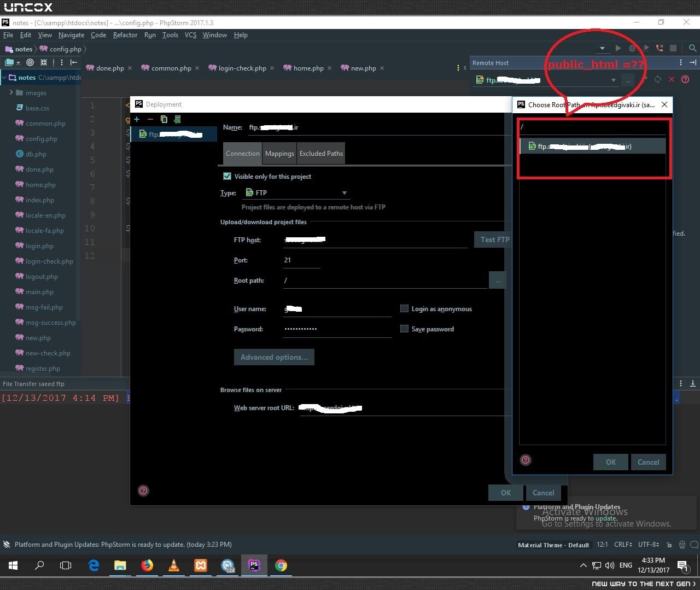Switch to the Mappings tab
The image size is (700, 590).
coord(279,153)
